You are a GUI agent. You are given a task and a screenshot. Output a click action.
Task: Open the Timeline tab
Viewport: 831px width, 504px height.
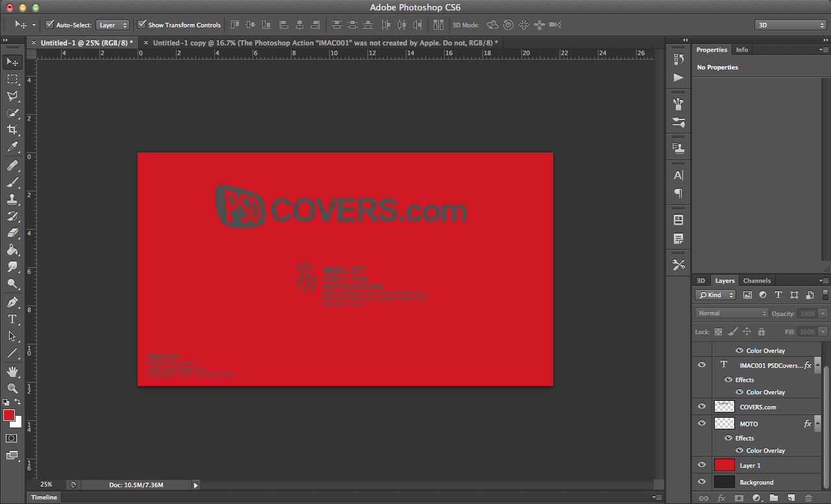[x=44, y=498]
